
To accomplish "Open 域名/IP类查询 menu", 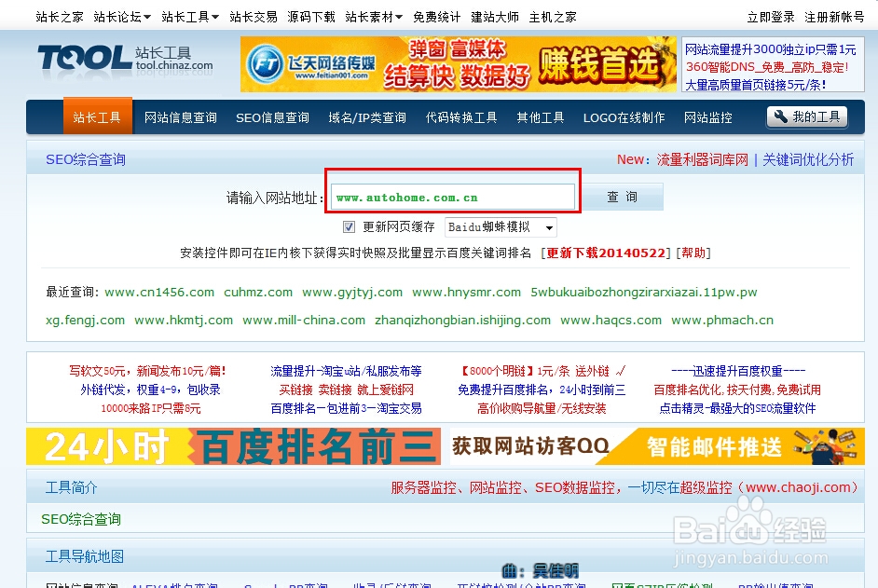I will pyautogui.click(x=367, y=117).
